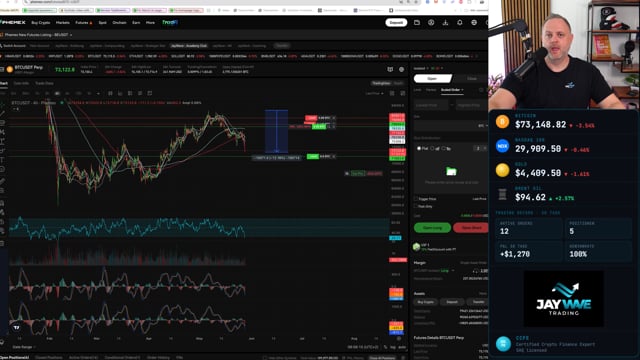The width and height of the screenshot is (640, 360).
Task: Click the green Open Long button
Action: (x=432, y=228)
